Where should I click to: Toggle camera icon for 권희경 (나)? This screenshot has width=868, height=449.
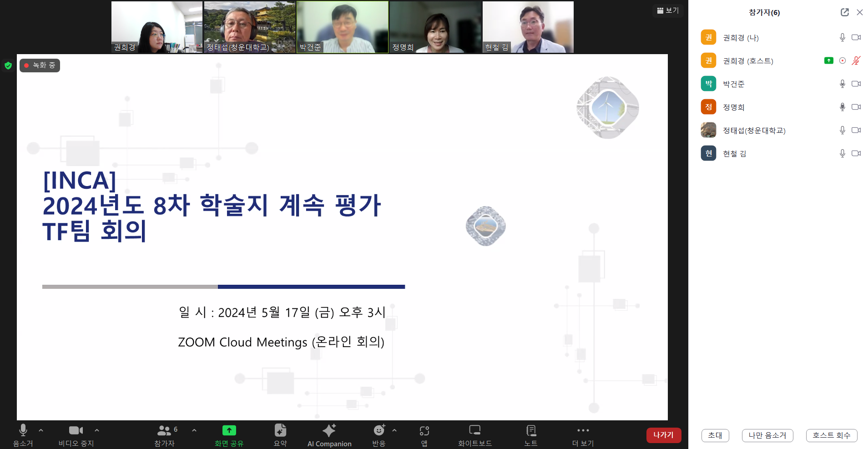(x=856, y=37)
